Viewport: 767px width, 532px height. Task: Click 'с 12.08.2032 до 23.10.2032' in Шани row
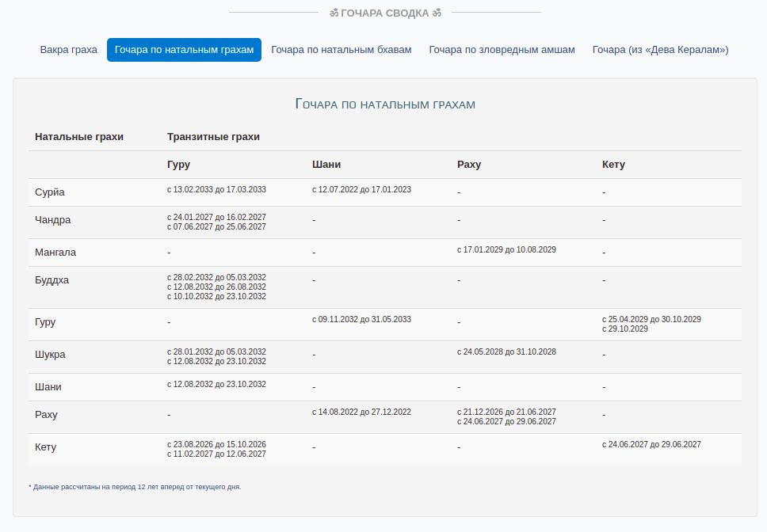tap(216, 385)
